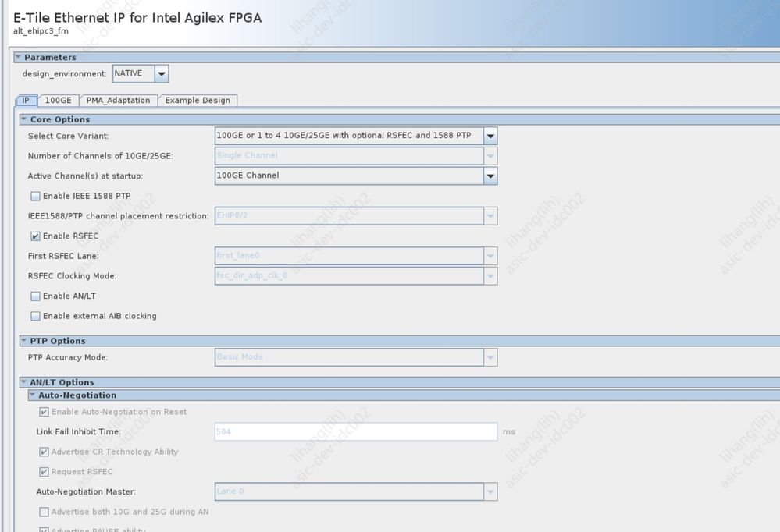Screen dimensions: 780x532
Task: Click the Link Fail Inhibit Time field
Action: (x=356, y=431)
